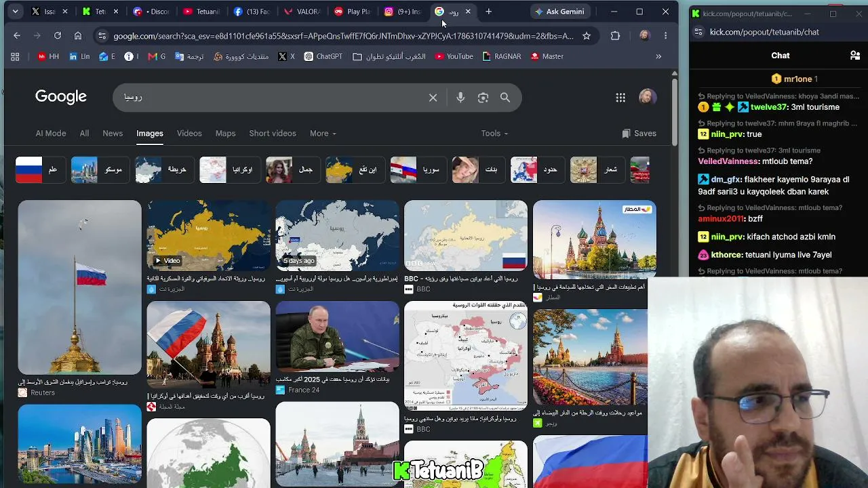Open the Chrome profile avatar in the toolbar
The width and height of the screenshot is (868, 488).
click(x=644, y=36)
